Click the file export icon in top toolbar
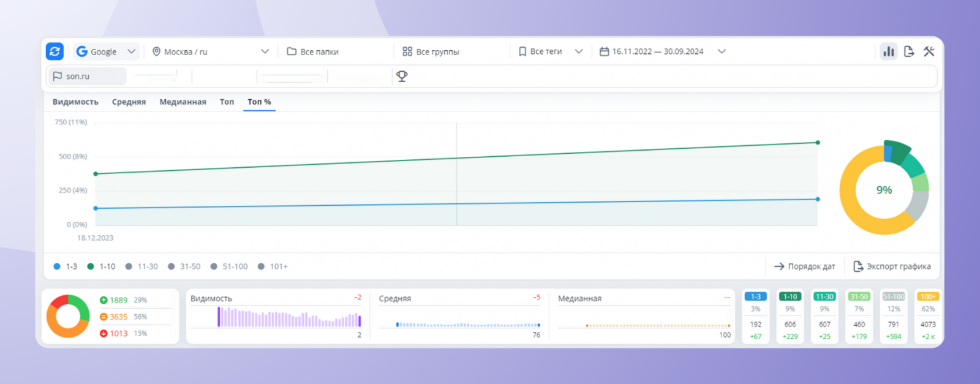Screen dimensions: 980x384 coord(909,51)
